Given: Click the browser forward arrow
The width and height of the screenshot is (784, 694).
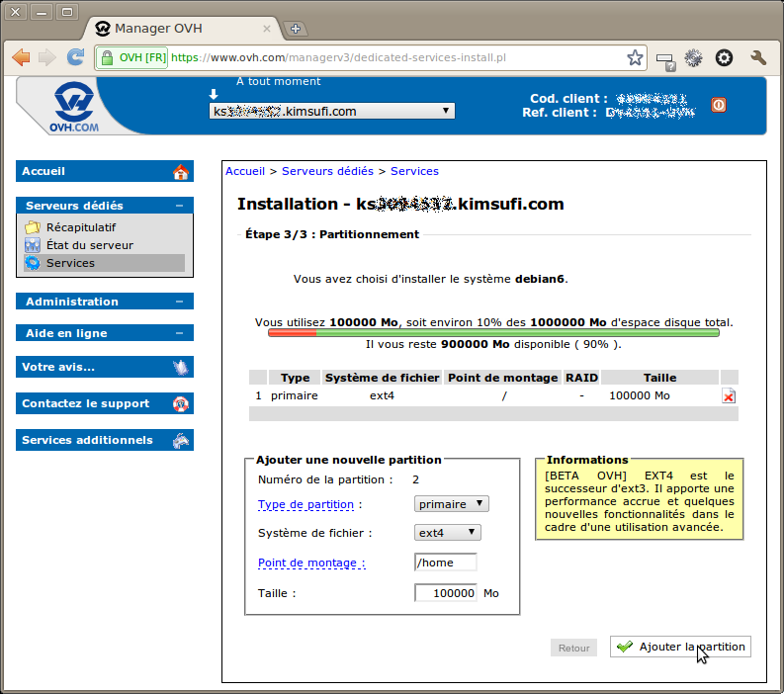Looking at the screenshot, I should click(x=47, y=57).
